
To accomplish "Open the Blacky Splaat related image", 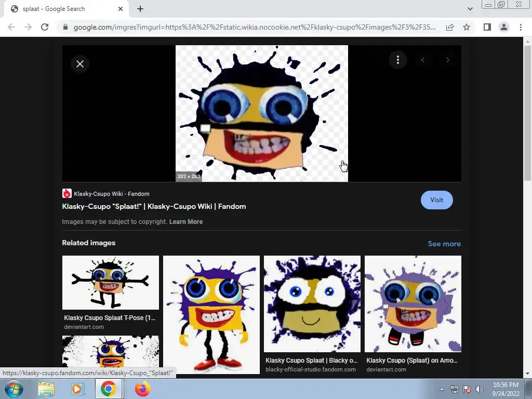I will click(312, 303).
